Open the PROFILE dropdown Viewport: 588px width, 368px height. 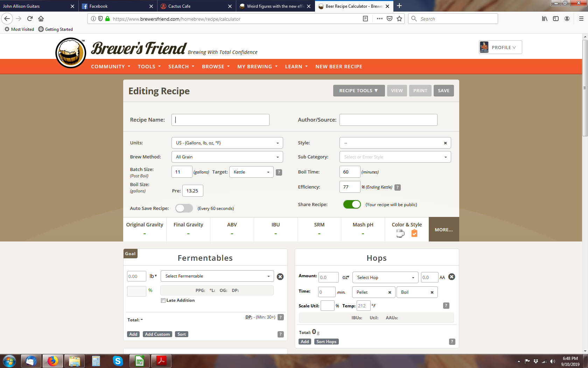(x=500, y=47)
